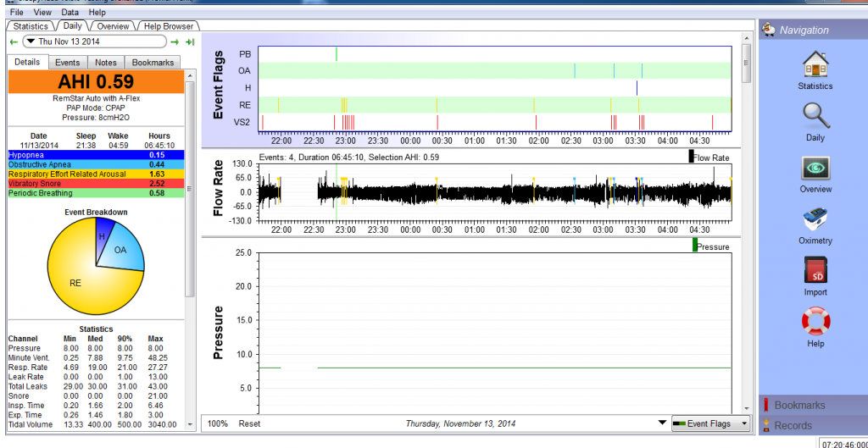This screenshot has width=868, height=448.
Task: Click the AHI 0.59 orange banner
Action: (95, 82)
